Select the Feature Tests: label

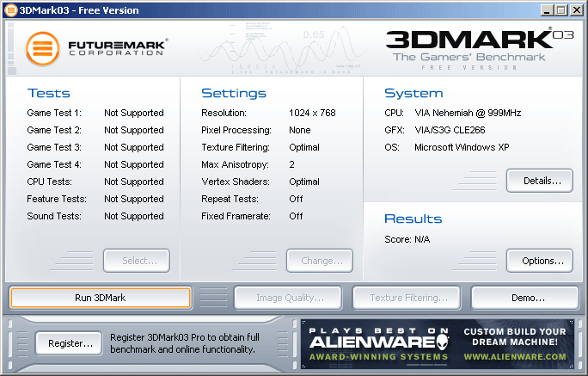pos(57,199)
